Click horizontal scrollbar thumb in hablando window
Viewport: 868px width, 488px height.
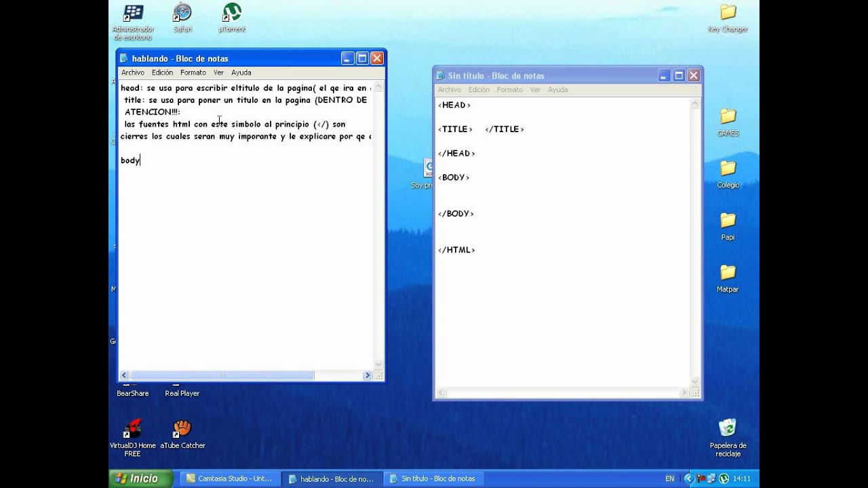pyautogui.click(x=222, y=375)
